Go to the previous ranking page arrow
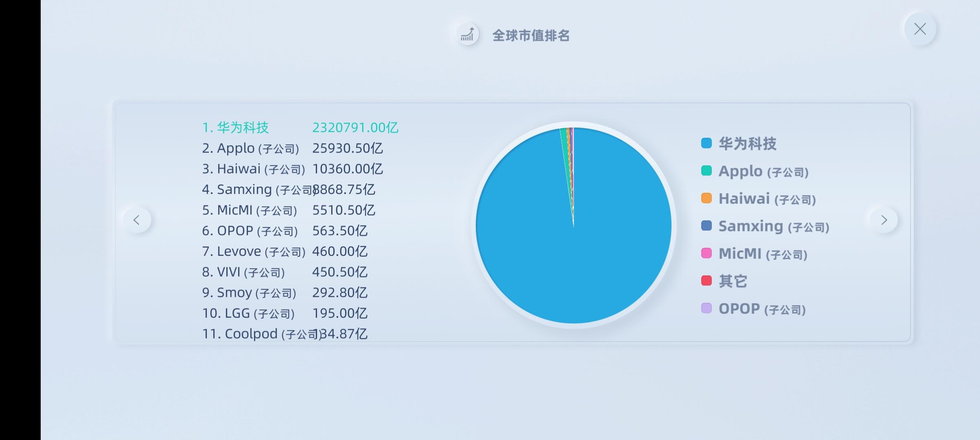 [137, 220]
